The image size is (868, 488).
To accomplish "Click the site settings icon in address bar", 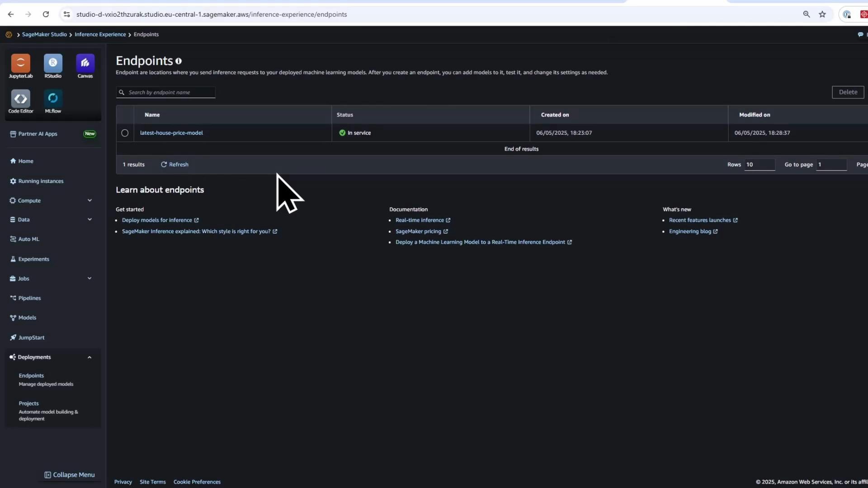I will [x=67, y=14].
